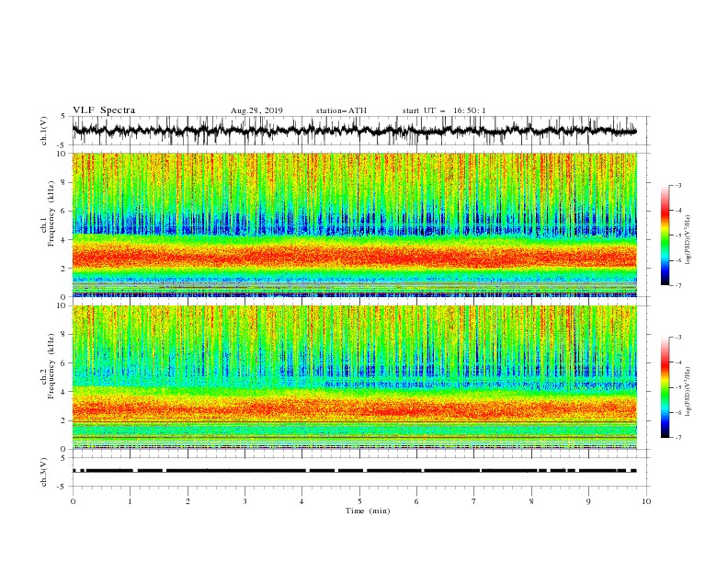The height and width of the screenshot is (563, 728).
Task: Click the "VLF Spectra" plot title
Action: pos(104,110)
